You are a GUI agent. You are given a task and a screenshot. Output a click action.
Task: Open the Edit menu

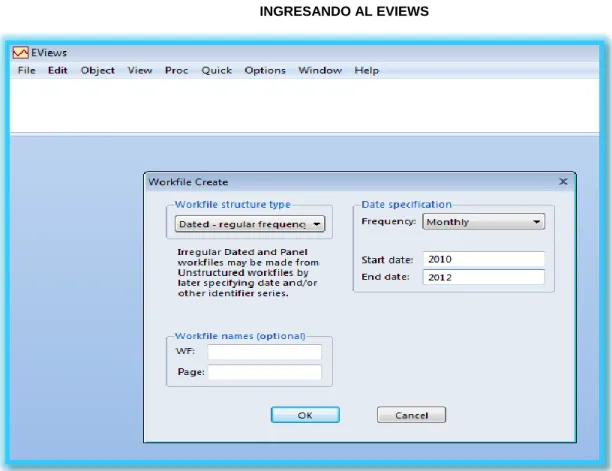click(x=58, y=71)
